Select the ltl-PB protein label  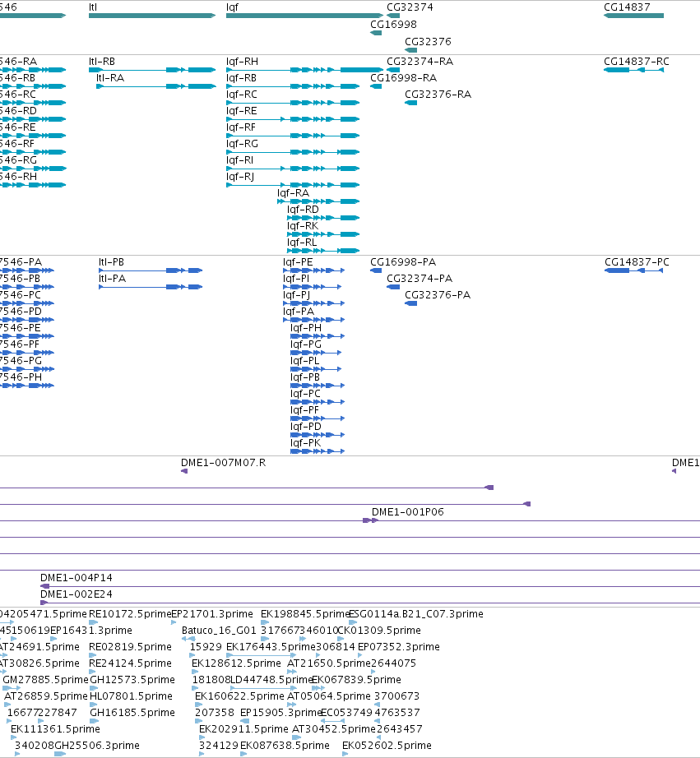pos(111,262)
